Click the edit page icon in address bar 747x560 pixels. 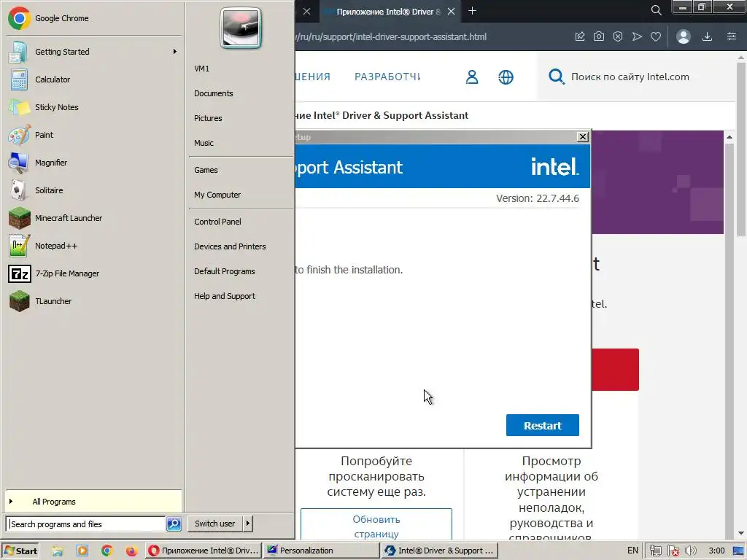[580, 36]
